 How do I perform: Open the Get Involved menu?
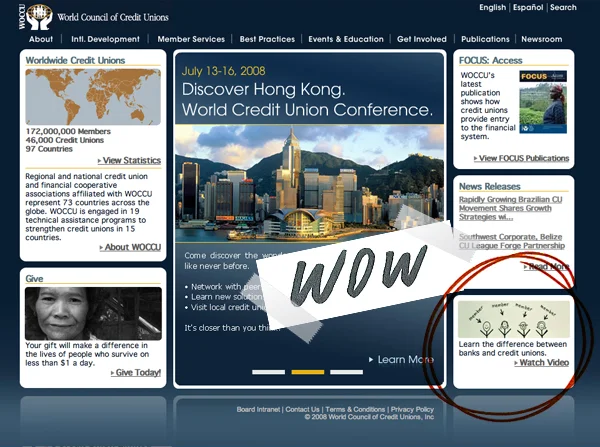pos(422,39)
